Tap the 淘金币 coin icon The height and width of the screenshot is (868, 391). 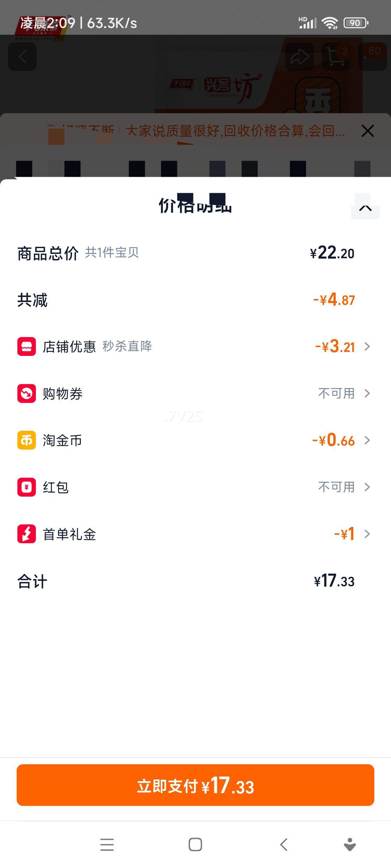tap(26, 440)
